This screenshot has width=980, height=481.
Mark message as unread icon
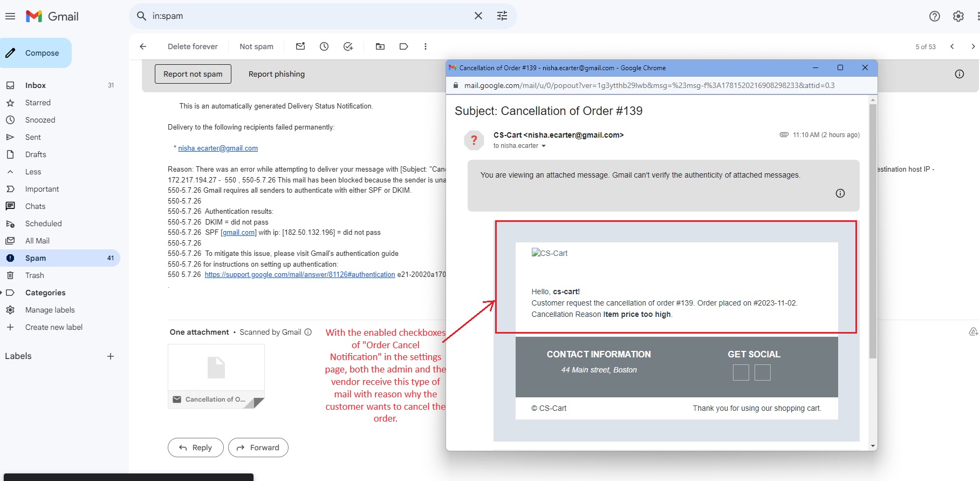pyautogui.click(x=300, y=46)
